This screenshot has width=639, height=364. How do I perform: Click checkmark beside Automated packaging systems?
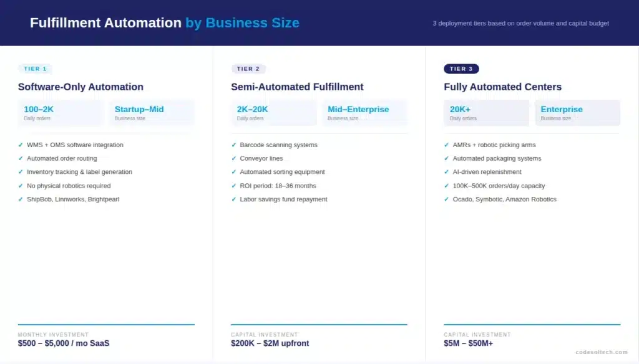446,158
